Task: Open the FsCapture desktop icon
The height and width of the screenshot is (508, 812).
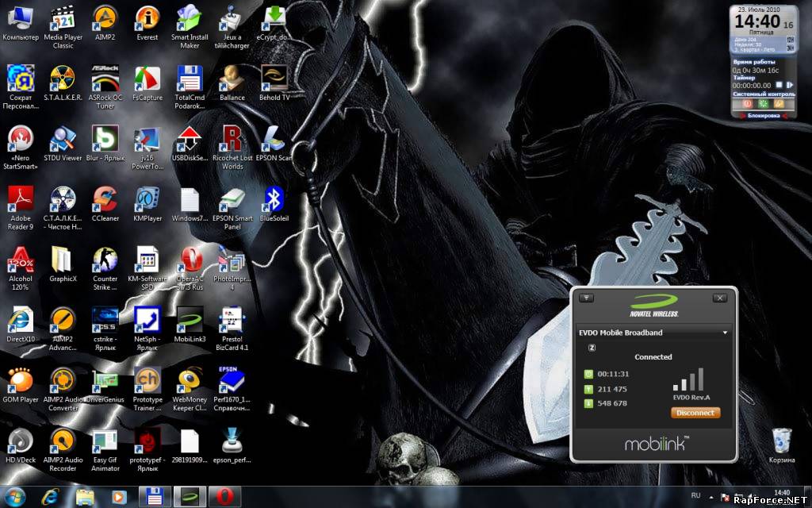Action: [x=147, y=83]
